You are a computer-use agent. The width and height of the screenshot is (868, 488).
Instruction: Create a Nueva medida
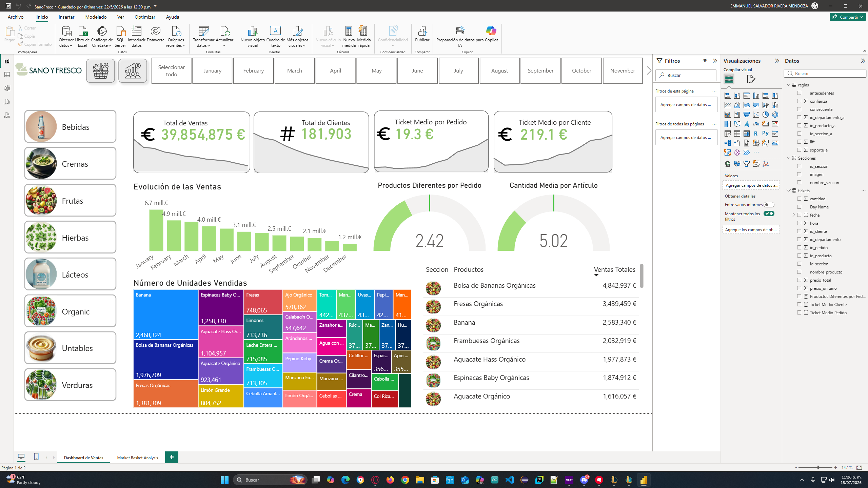[349, 37]
